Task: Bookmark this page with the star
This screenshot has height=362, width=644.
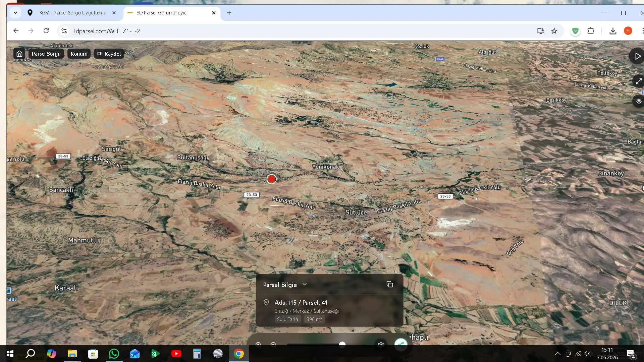Action: click(554, 31)
